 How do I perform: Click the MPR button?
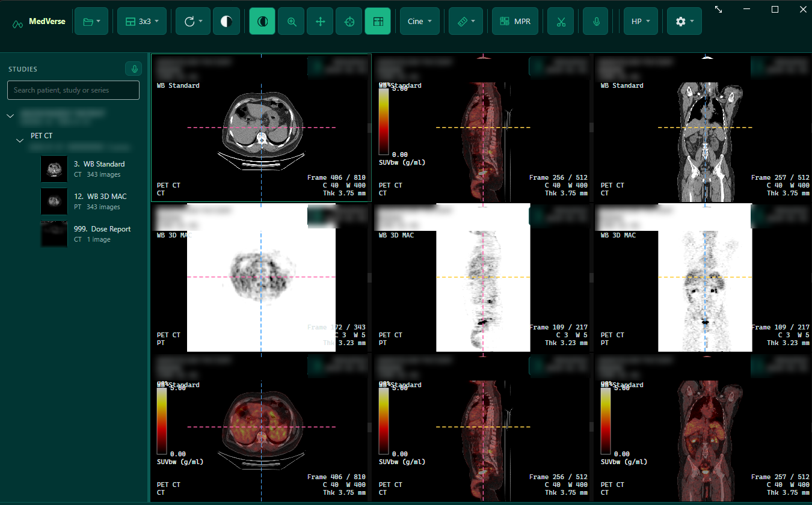(515, 22)
